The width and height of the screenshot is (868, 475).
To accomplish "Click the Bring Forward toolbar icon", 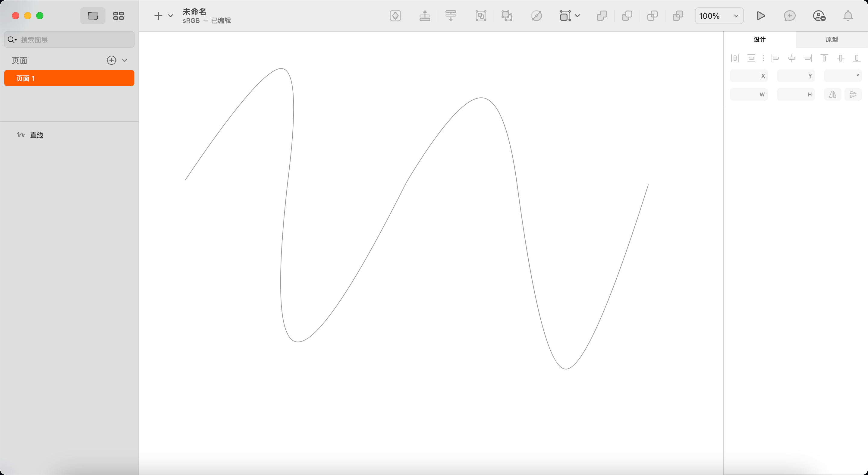I will 425,16.
